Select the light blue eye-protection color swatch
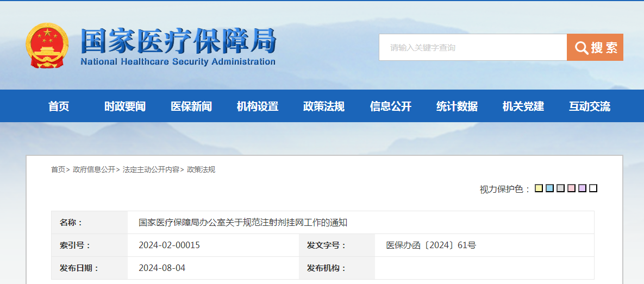This screenshot has width=644, height=284. pos(549,188)
